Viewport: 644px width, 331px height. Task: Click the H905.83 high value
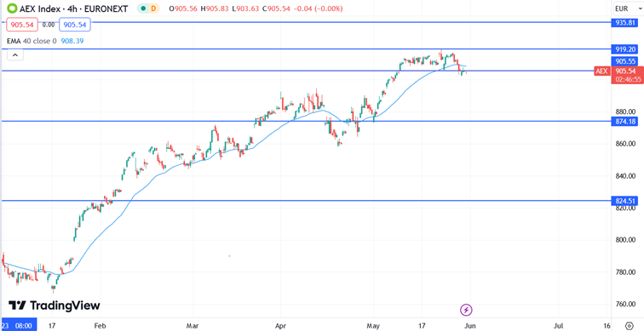(x=215, y=9)
